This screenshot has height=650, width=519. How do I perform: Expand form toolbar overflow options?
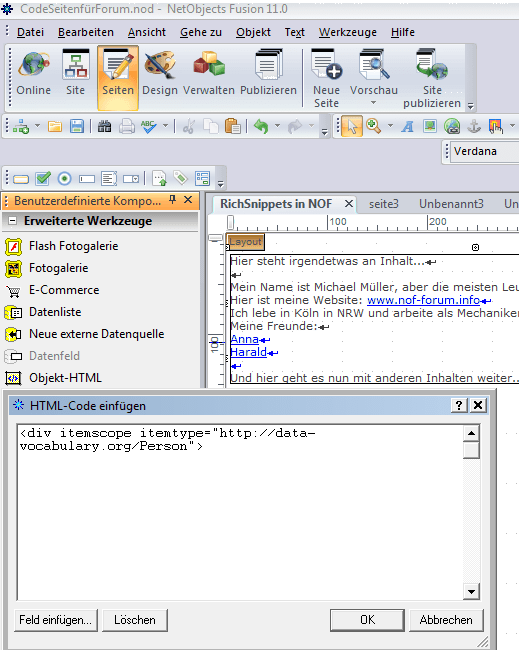pos(221,183)
